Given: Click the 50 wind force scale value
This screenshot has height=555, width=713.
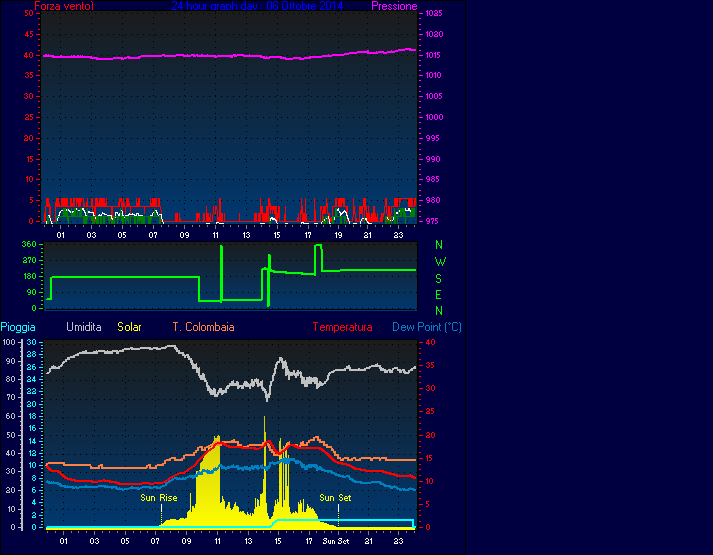Looking at the screenshot, I should click(29, 13).
